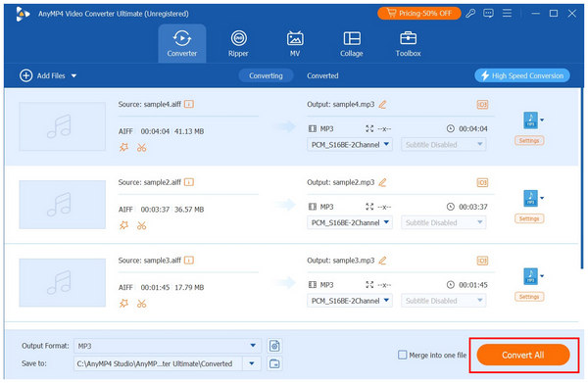Click Settings button for sample2.mp3

coord(529,218)
